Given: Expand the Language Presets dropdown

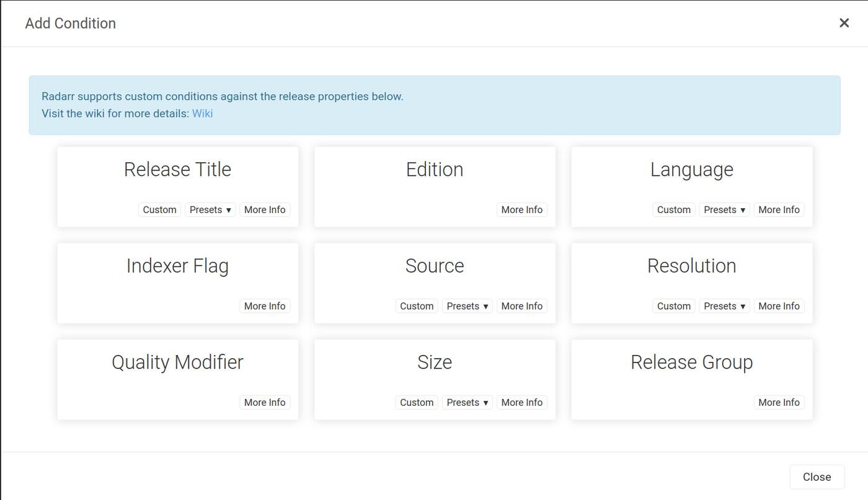Looking at the screenshot, I should (724, 210).
